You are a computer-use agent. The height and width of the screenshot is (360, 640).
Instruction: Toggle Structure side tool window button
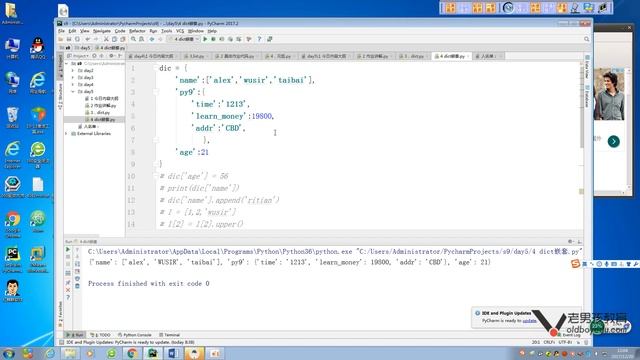pyautogui.click(x=60, y=96)
